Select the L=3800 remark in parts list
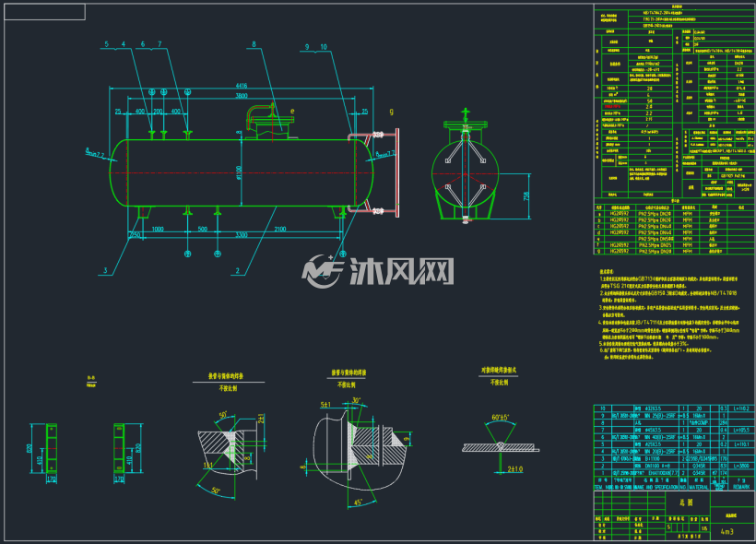Viewport: 756px width, 544px height. pos(741,466)
